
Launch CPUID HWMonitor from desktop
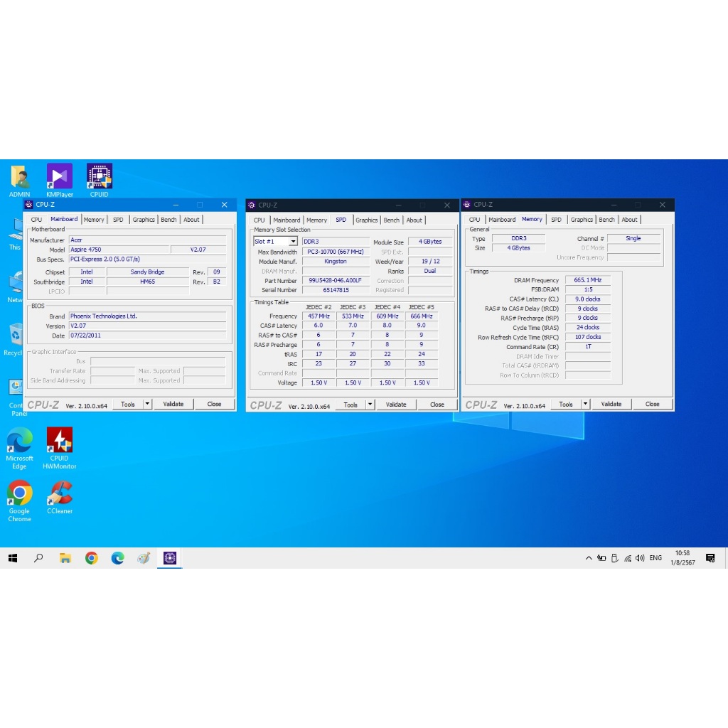pyautogui.click(x=60, y=441)
